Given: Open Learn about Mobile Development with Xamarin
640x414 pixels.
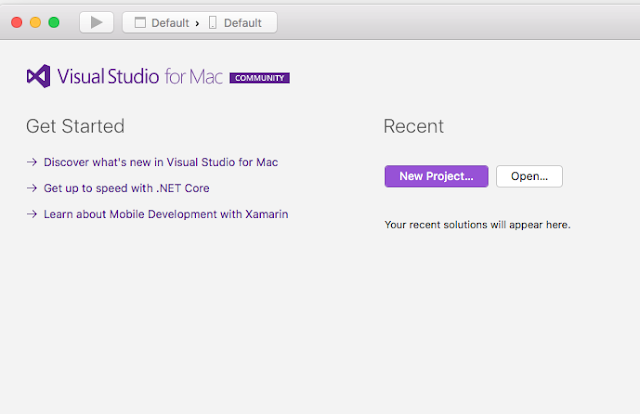Looking at the screenshot, I should click(166, 214).
